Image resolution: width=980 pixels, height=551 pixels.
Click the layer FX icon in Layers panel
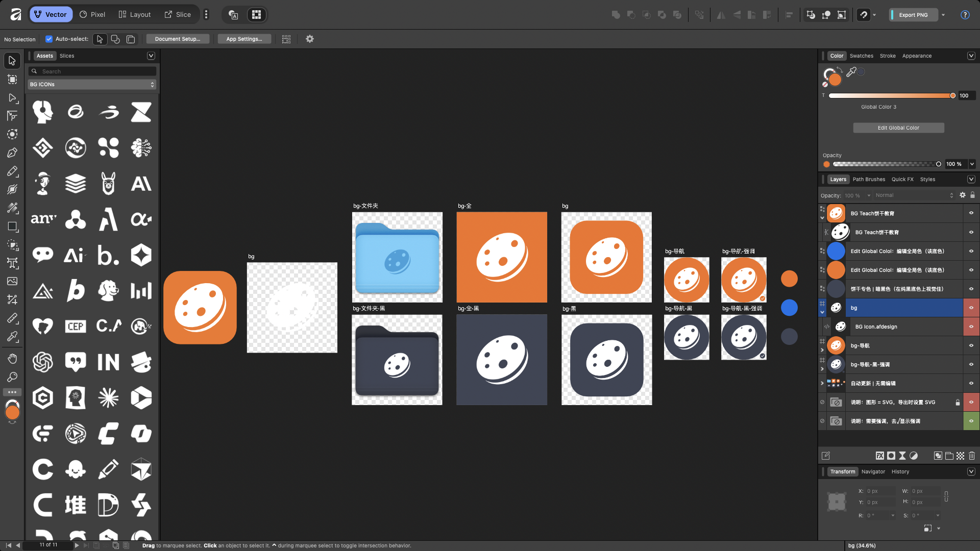[x=879, y=456]
